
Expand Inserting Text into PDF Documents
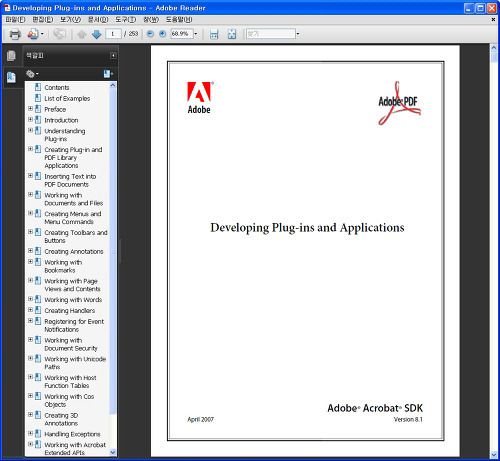tap(30, 176)
